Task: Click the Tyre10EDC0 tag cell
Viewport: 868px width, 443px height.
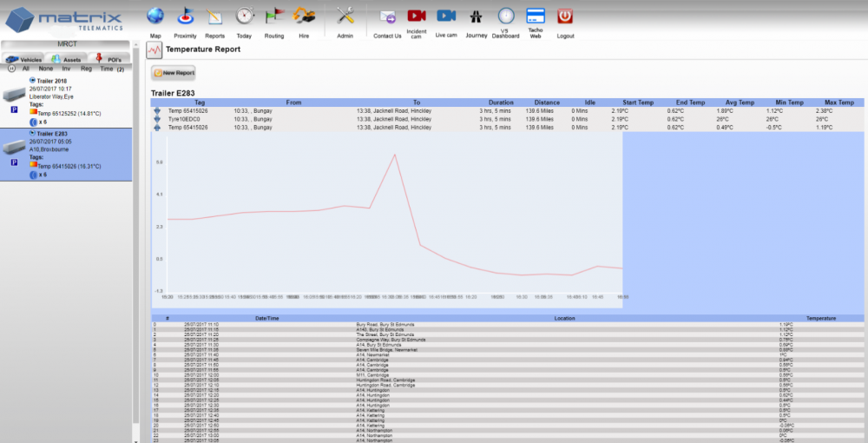Action: (x=184, y=119)
